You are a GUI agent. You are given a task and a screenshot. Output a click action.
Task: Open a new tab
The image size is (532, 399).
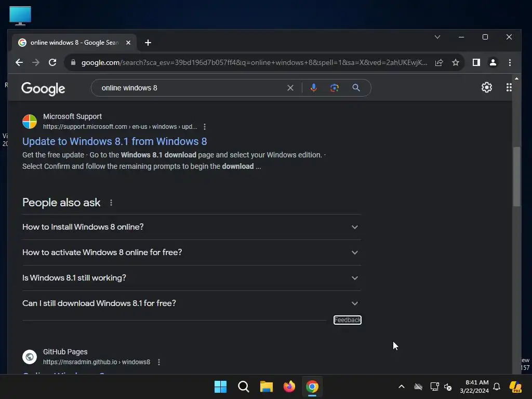click(148, 43)
